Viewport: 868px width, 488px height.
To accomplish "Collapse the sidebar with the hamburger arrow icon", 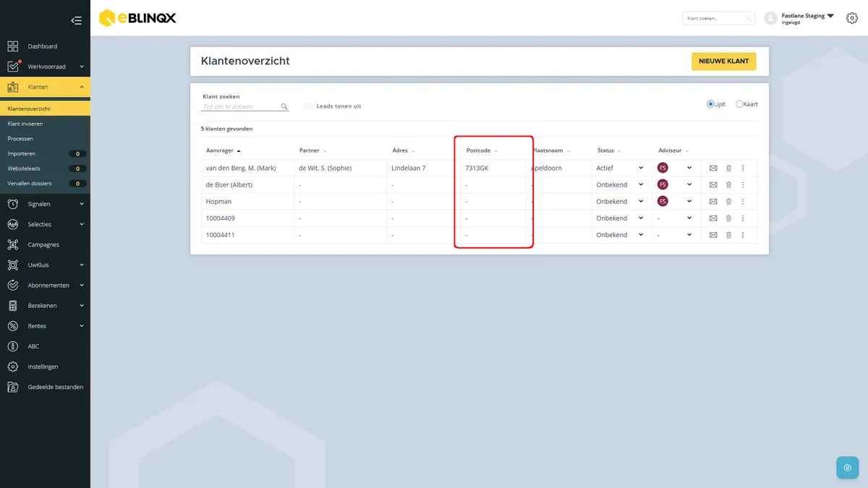I will tap(76, 20).
